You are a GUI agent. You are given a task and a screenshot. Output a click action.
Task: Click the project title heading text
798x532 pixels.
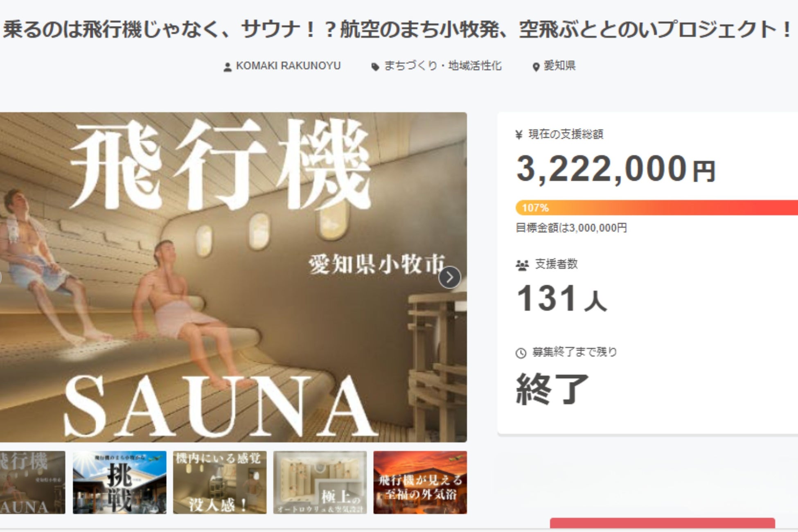pos(398,29)
